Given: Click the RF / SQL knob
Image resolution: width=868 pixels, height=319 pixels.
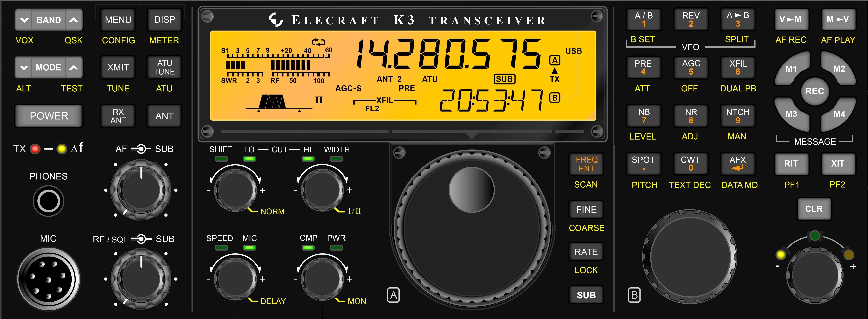Looking at the screenshot, I should (141, 279).
